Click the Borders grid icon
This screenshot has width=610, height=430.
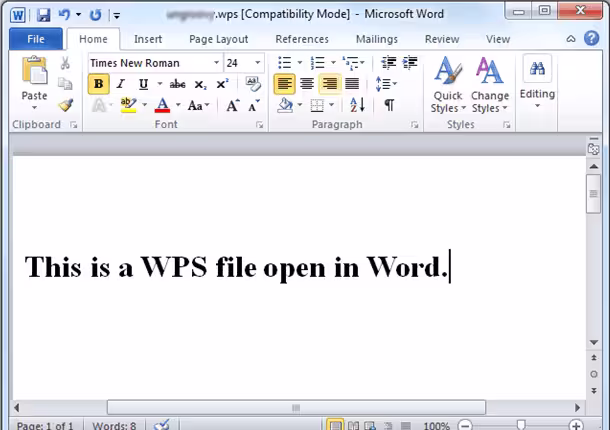coord(317,105)
